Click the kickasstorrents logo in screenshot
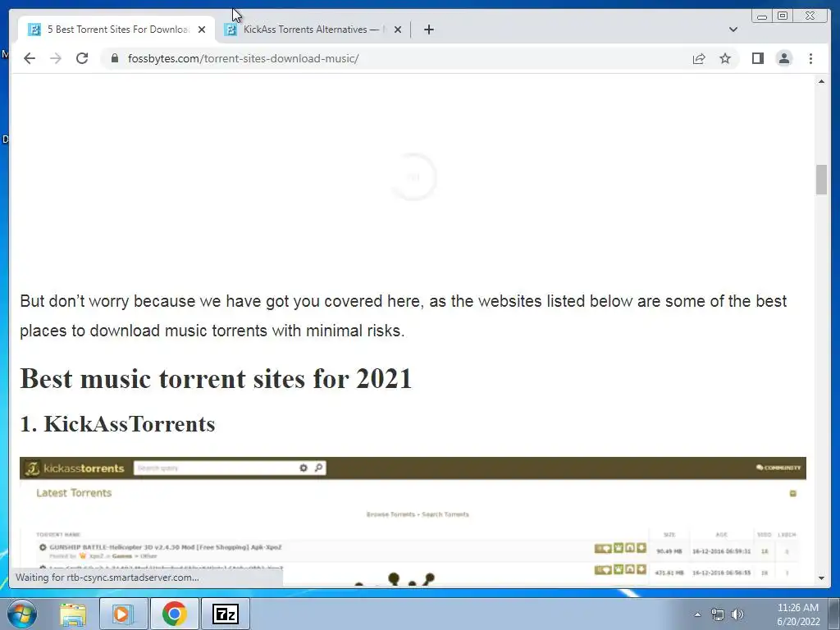840x630 pixels. [x=75, y=468]
